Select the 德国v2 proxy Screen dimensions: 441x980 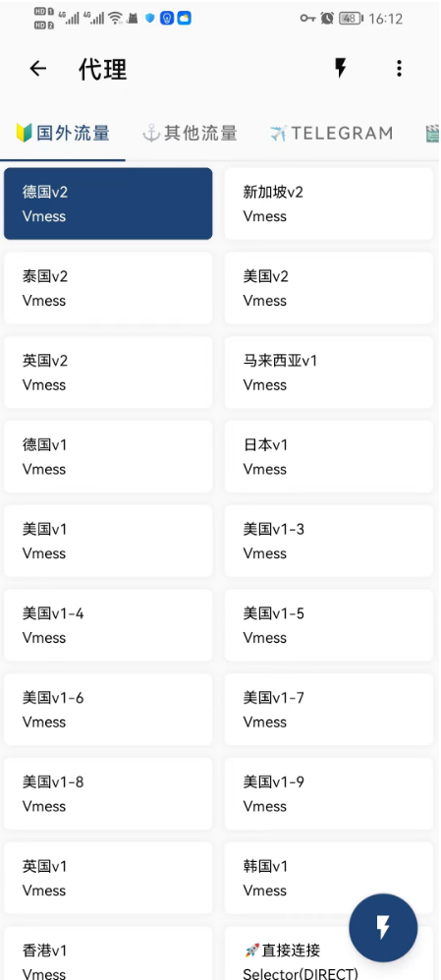tap(108, 203)
